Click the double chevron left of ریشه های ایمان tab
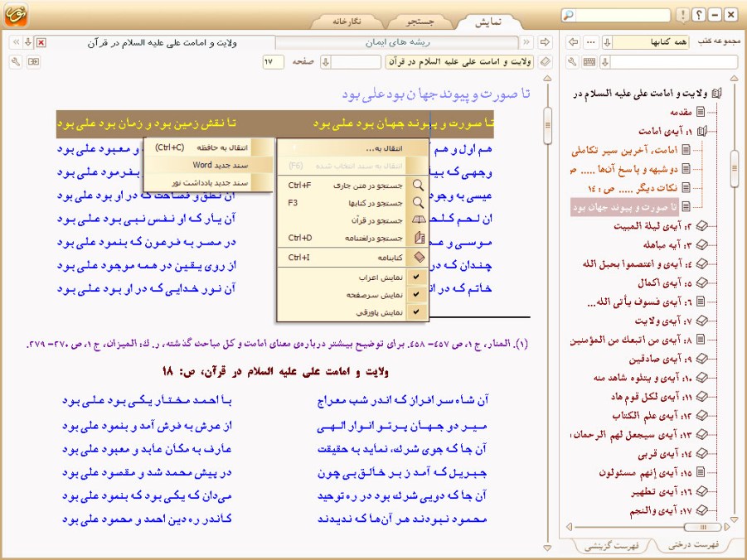This screenshot has height=560, width=747. tap(526, 42)
